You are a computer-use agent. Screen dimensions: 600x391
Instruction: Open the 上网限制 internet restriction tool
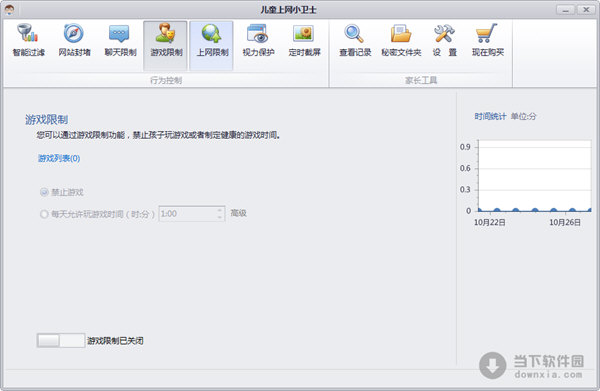212,45
